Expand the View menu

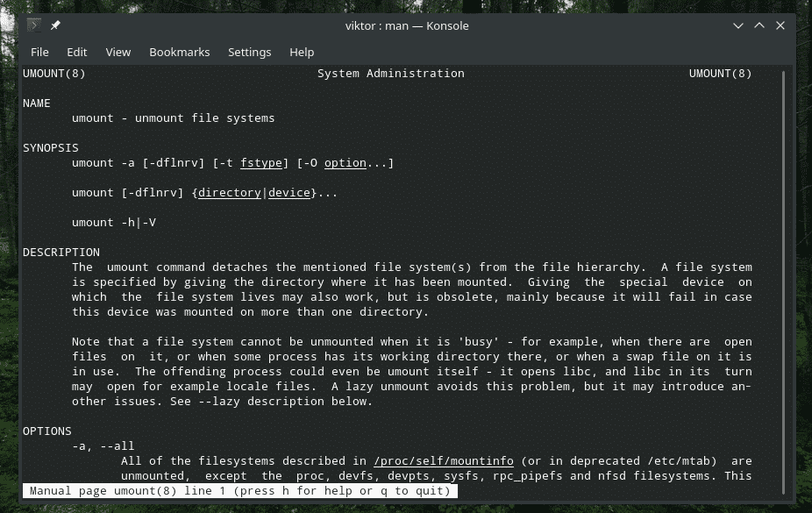(x=118, y=52)
